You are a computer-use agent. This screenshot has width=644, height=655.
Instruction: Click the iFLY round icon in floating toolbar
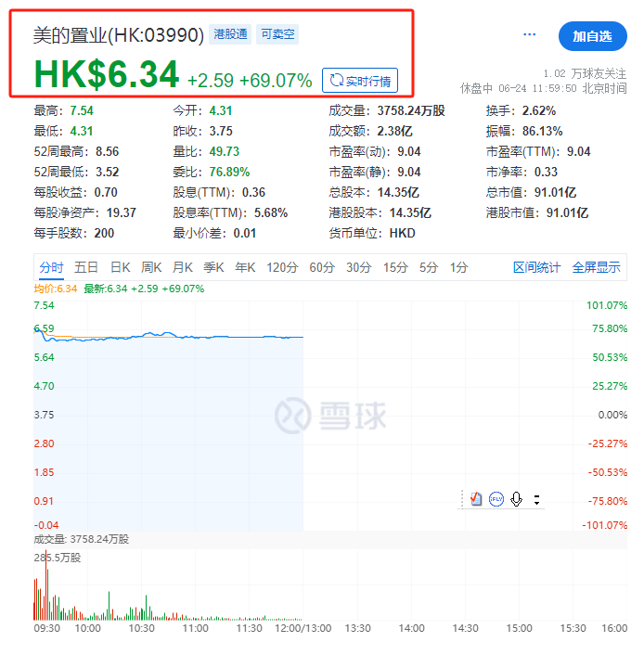[x=496, y=499]
